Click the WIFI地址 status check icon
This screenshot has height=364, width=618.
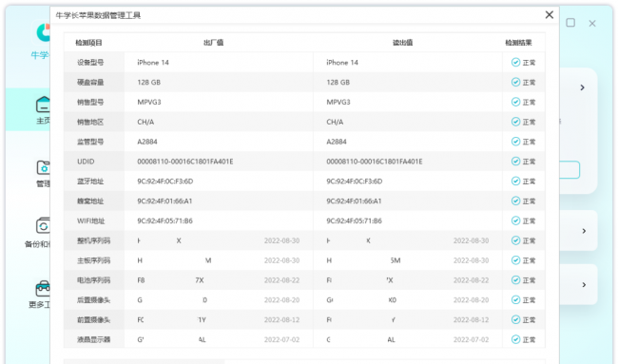[515, 220]
